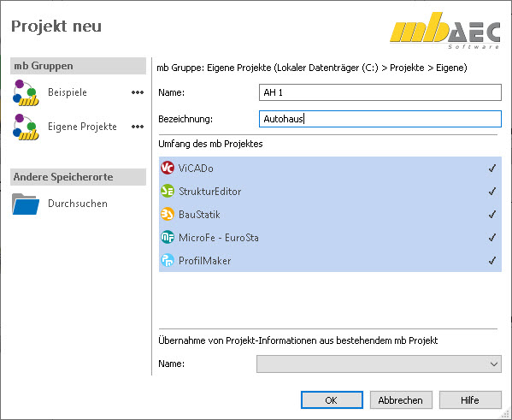Select the Eigene Projekte group icon

coord(26,127)
